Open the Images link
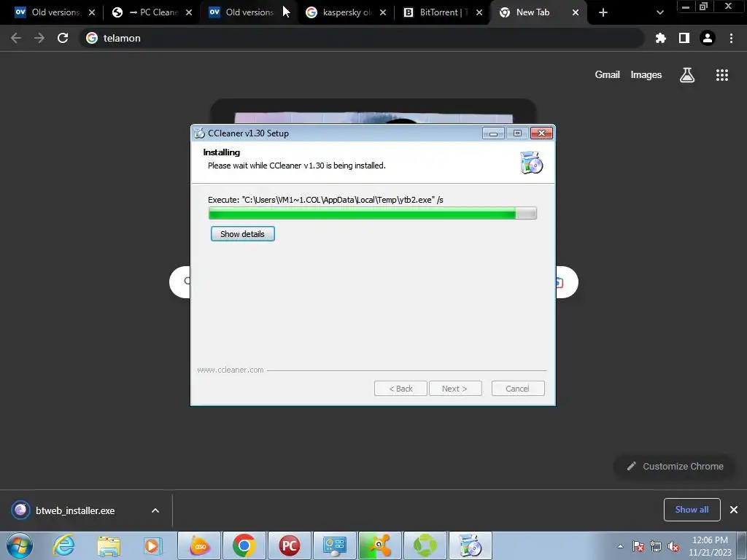The width and height of the screenshot is (747, 560). (646, 75)
